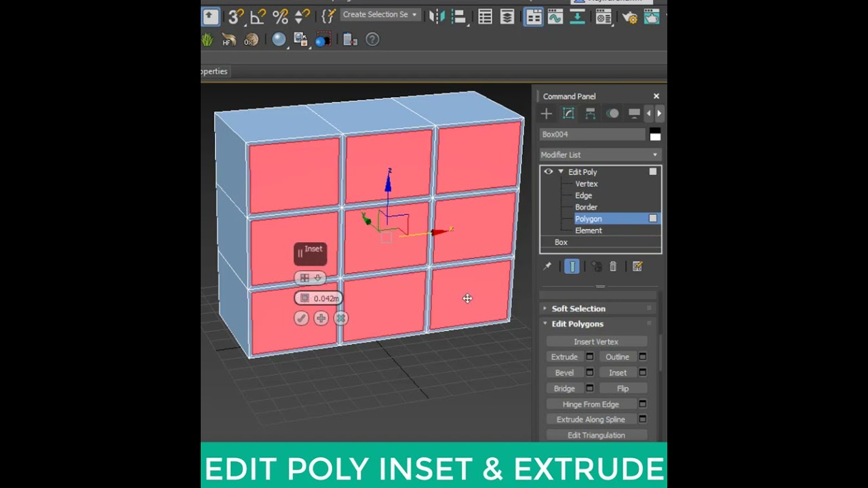Viewport: 868px width, 488px height.
Task: Open the Layer Explorer icon
Action: click(x=507, y=17)
